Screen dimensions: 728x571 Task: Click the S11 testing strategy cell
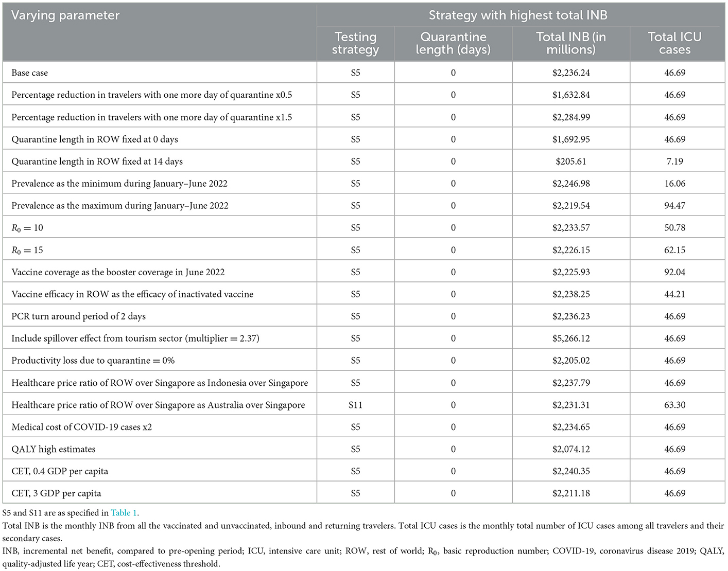point(356,405)
